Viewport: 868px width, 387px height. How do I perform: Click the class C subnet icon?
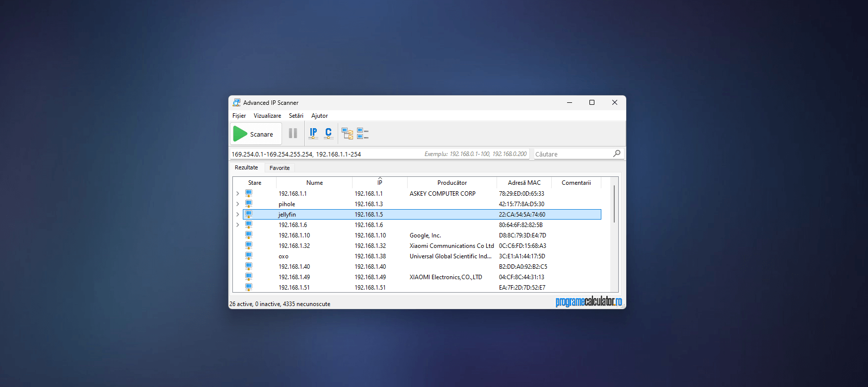328,134
